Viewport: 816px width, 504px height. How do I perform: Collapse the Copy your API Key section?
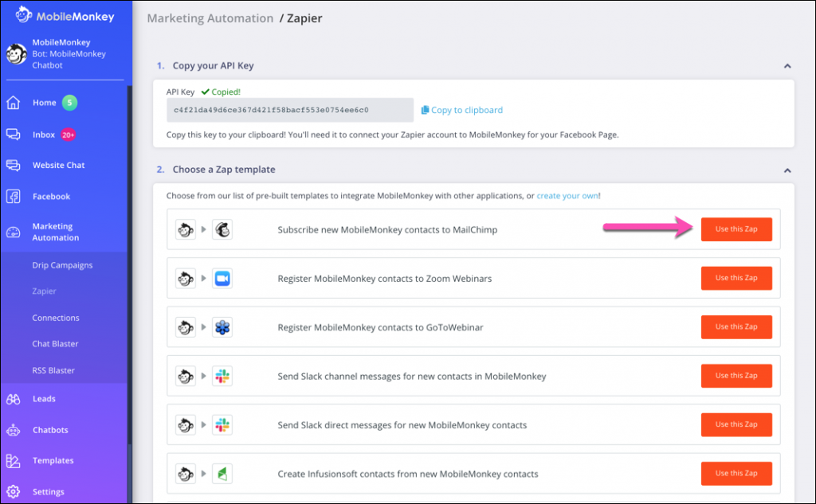(x=787, y=66)
